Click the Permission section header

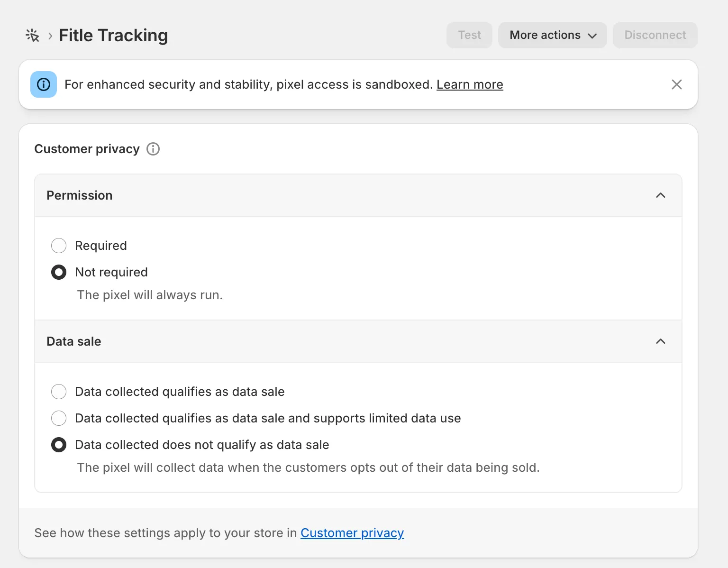coord(80,195)
